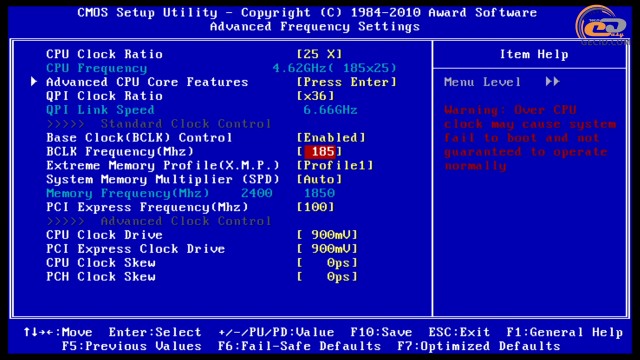Change PCI Express Clock Drive 900mV value
Image resolution: width=640 pixels, height=360 pixels.
pos(327,249)
